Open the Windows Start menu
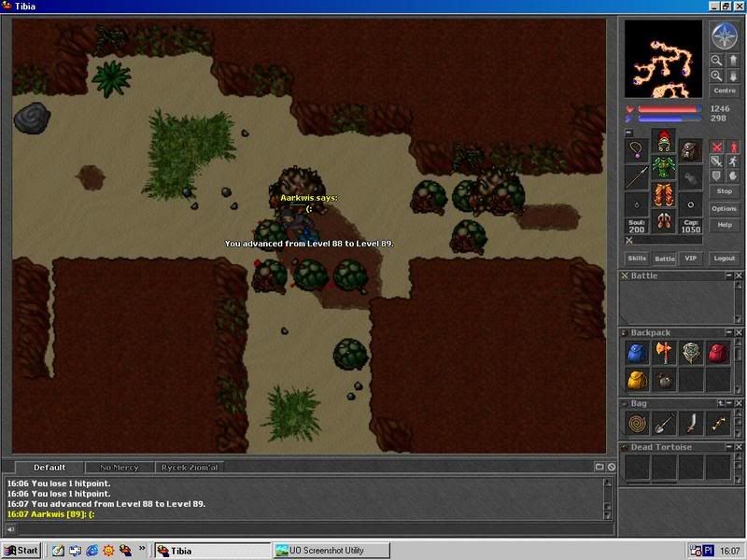Image resolution: width=747 pixels, height=560 pixels. pos(21,551)
